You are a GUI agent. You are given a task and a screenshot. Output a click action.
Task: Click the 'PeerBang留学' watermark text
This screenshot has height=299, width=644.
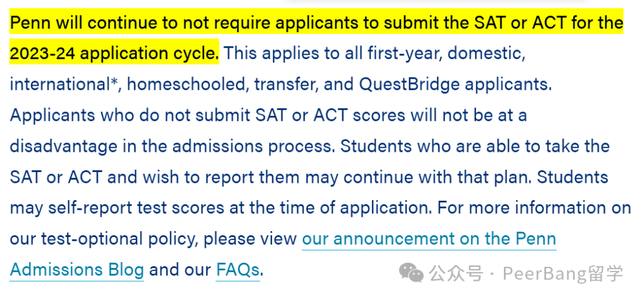pos(563,273)
